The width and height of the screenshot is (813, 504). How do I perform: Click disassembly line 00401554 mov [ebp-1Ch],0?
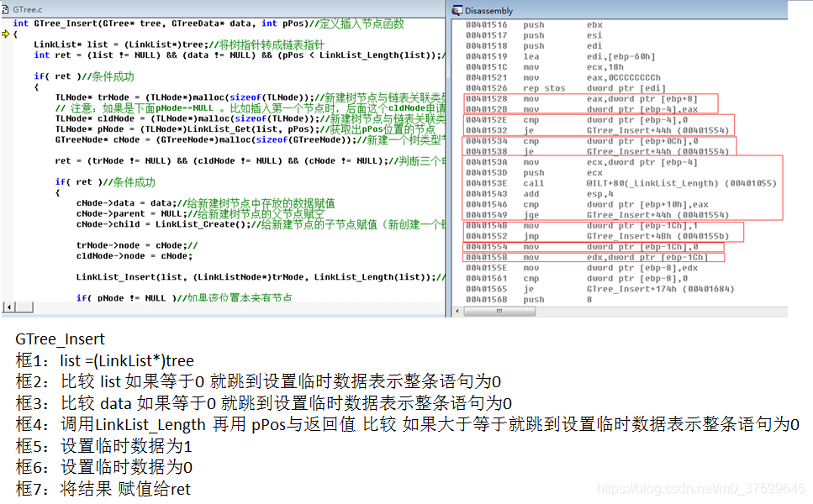(581, 247)
